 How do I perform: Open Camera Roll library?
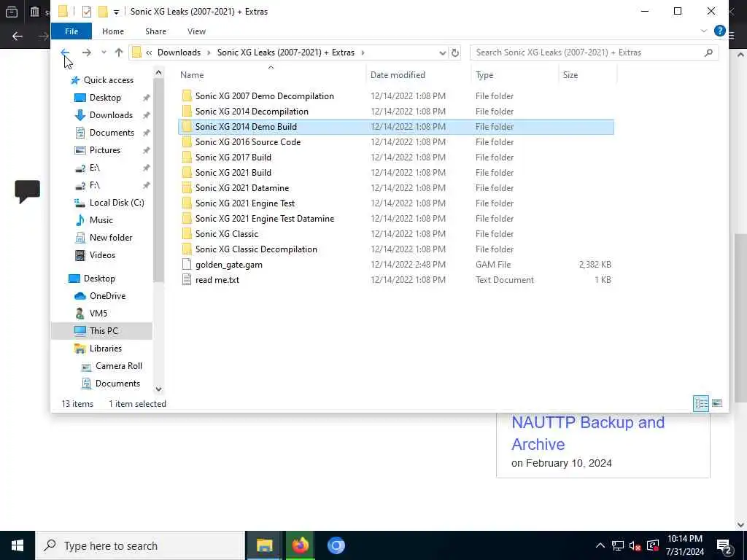(x=119, y=366)
